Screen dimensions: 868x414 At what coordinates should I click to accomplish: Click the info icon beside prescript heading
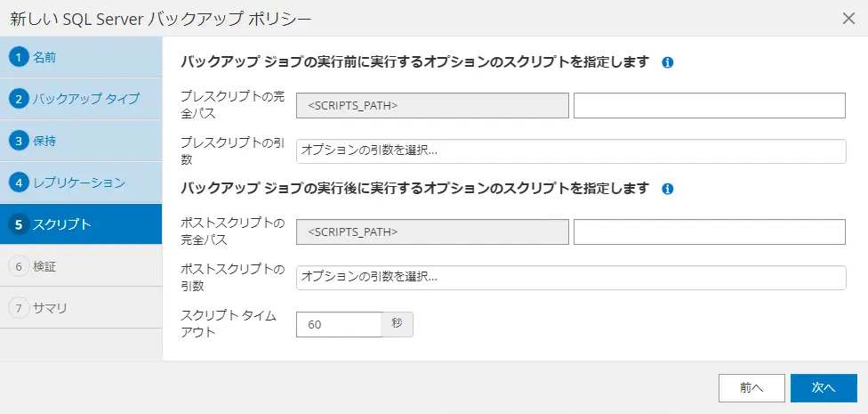pyautogui.click(x=668, y=62)
